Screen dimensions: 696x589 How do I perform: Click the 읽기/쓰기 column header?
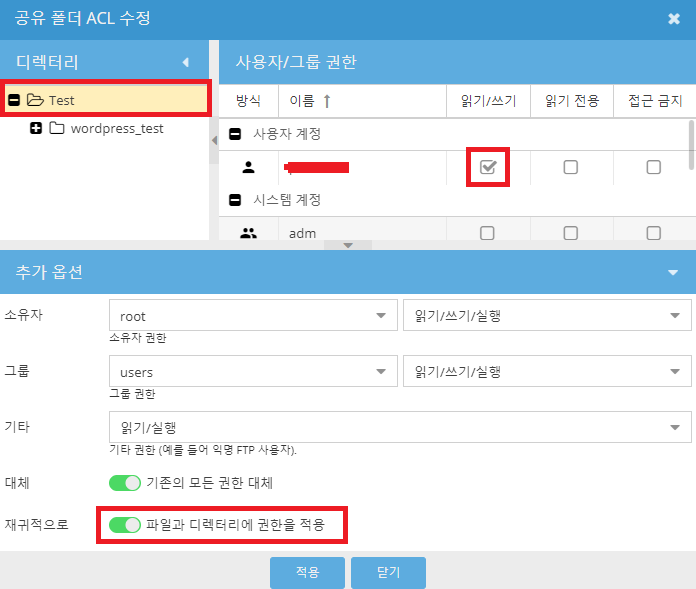coord(488,101)
